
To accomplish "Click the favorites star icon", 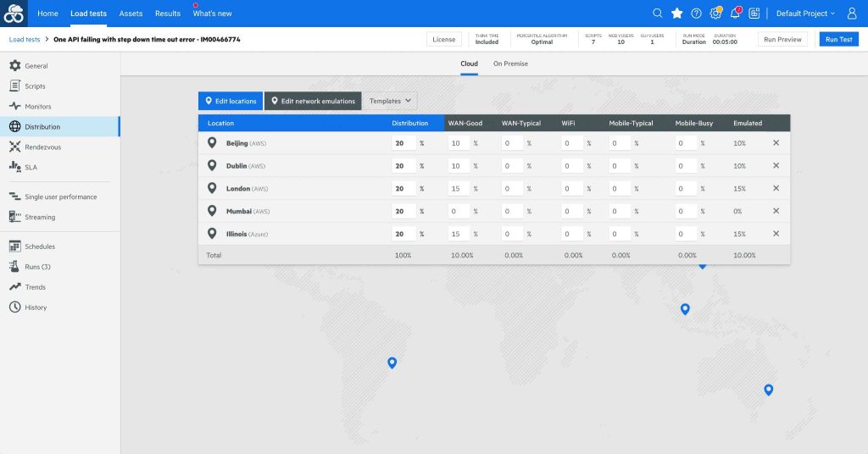I will point(676,14).
